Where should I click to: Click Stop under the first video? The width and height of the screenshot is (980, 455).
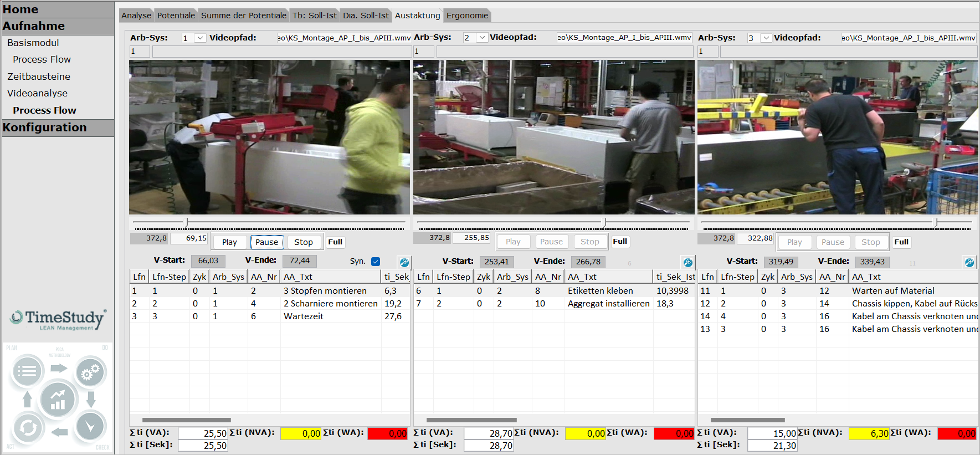tap(304, 242)
